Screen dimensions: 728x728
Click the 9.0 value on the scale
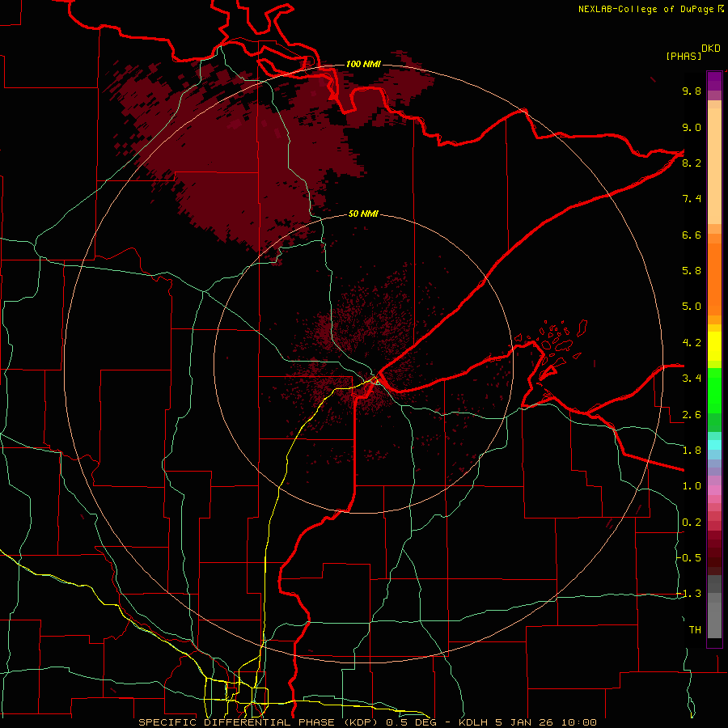[x=692, y=128]
